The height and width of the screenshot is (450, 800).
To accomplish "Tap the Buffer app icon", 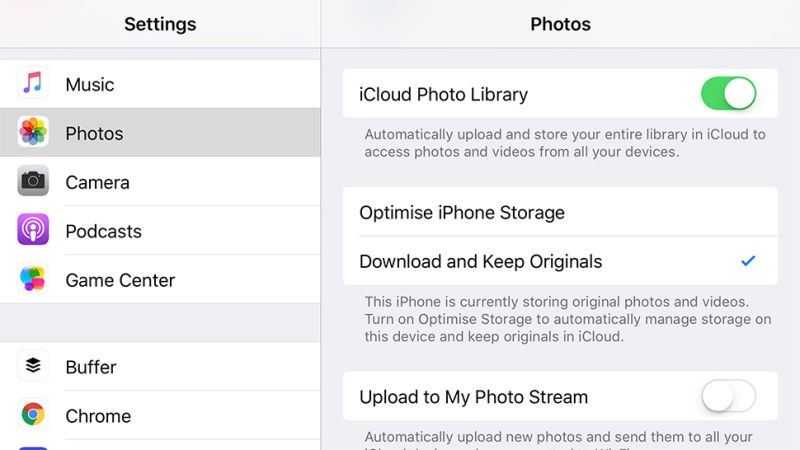I will point(33,366).
